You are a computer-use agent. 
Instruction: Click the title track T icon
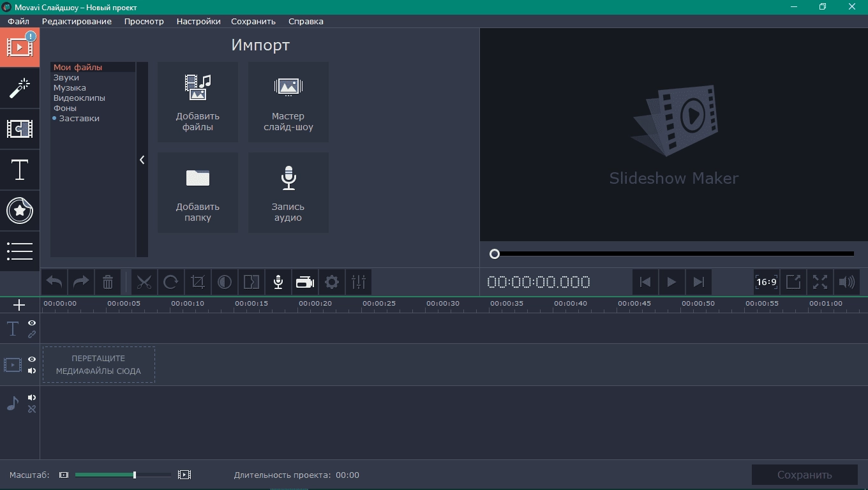13,329
